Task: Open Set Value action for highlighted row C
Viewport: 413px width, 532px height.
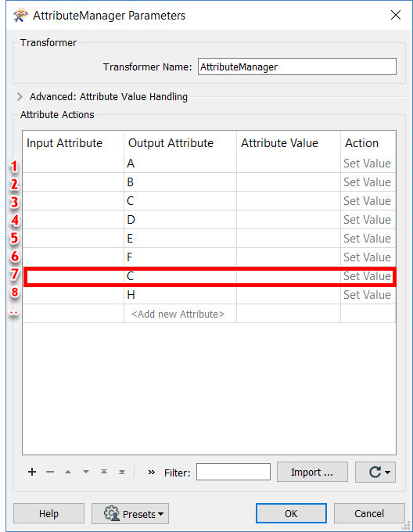Action: [368, 276]
